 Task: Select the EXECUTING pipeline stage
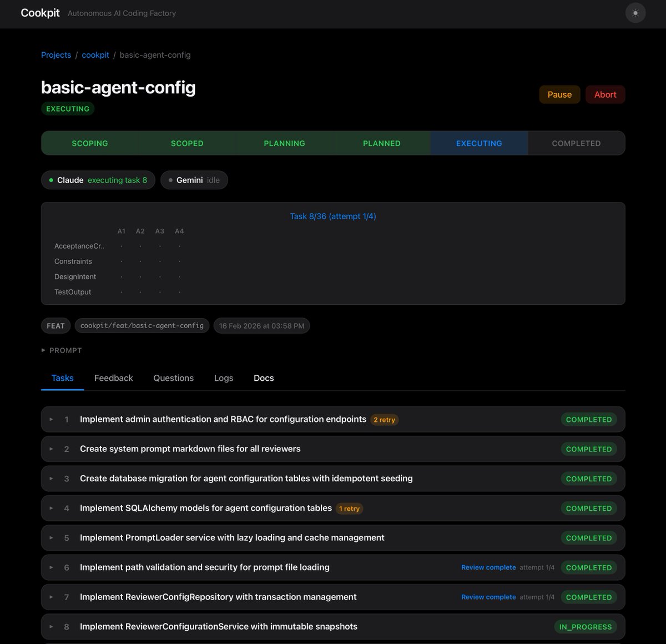(x=479, y=143)
